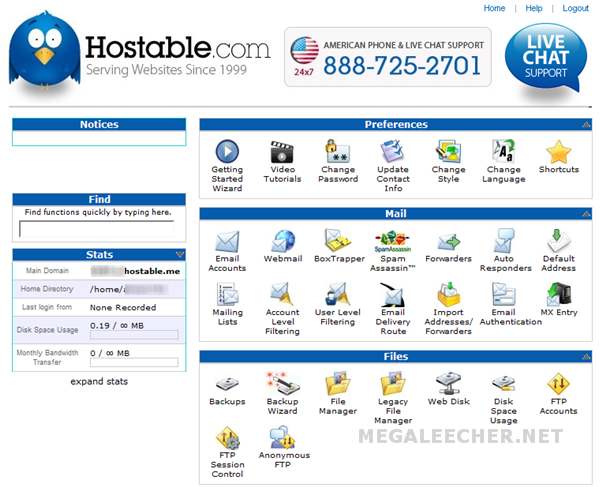Open Email Accounts

(x=227, y=251)
